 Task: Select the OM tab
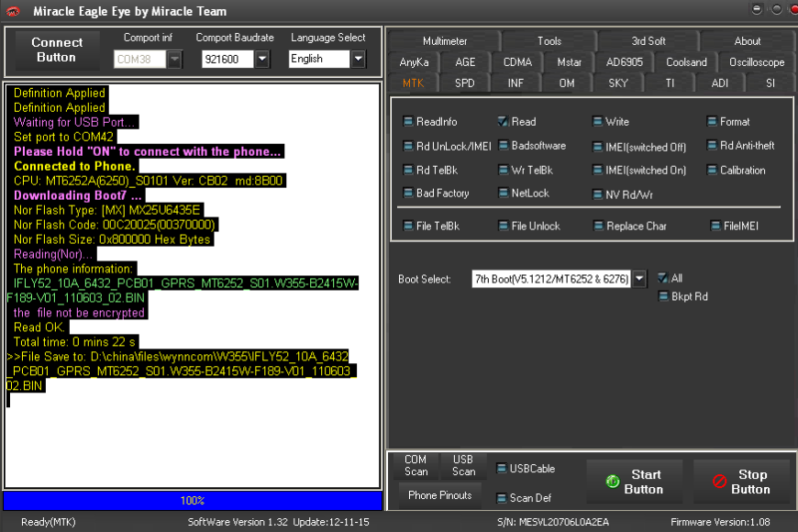point(567,83)
